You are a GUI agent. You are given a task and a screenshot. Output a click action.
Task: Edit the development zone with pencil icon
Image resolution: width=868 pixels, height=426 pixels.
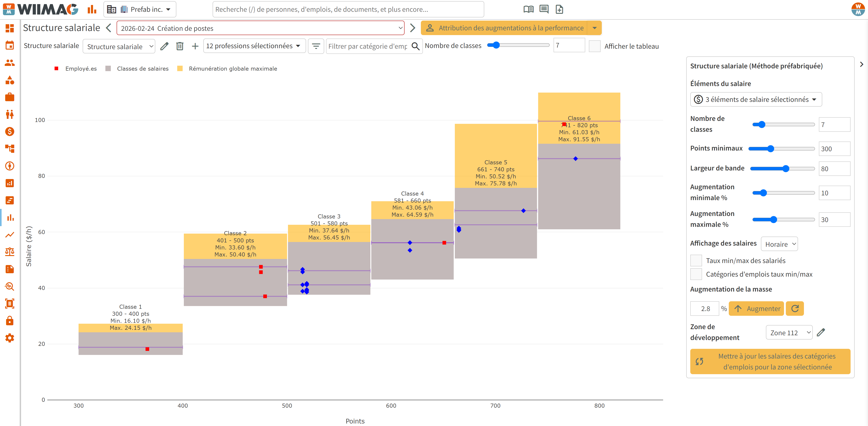pyautogui.click(x=821, y=332)
